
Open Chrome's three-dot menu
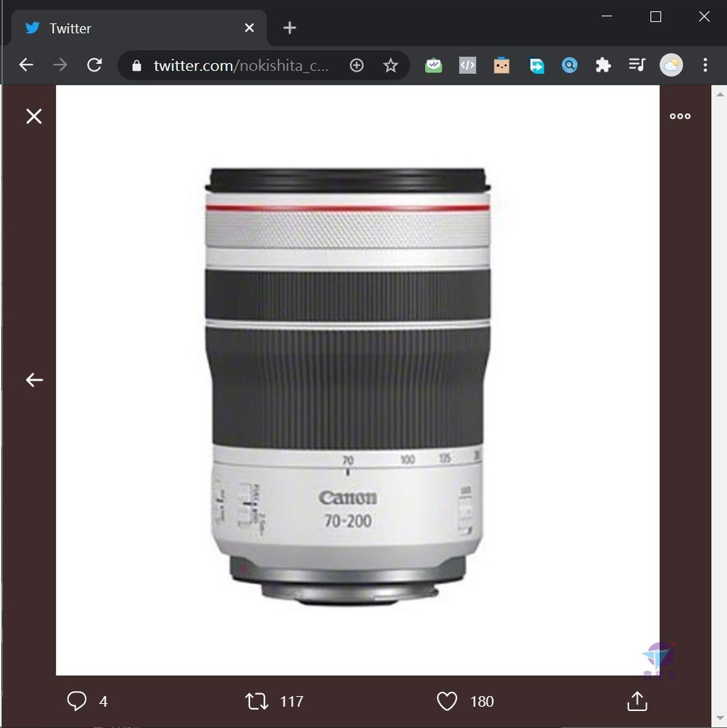tap(705, 65)
